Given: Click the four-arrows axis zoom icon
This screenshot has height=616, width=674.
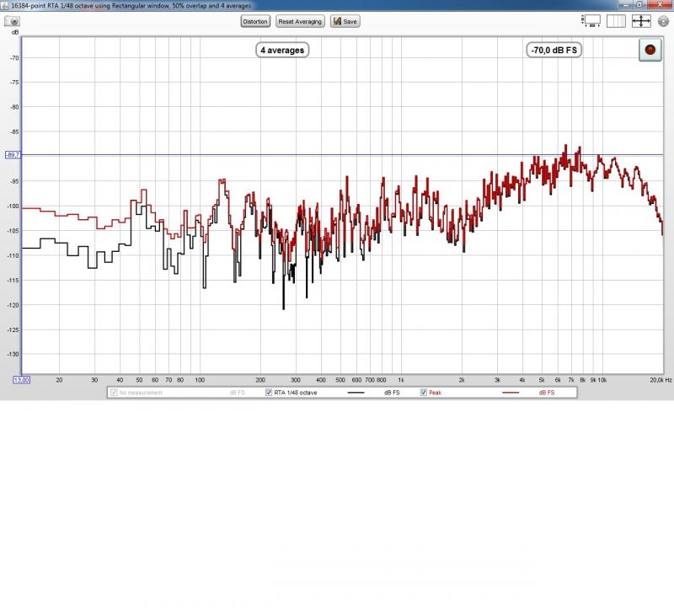Looking at the screenshot, I should pos(641,21).
